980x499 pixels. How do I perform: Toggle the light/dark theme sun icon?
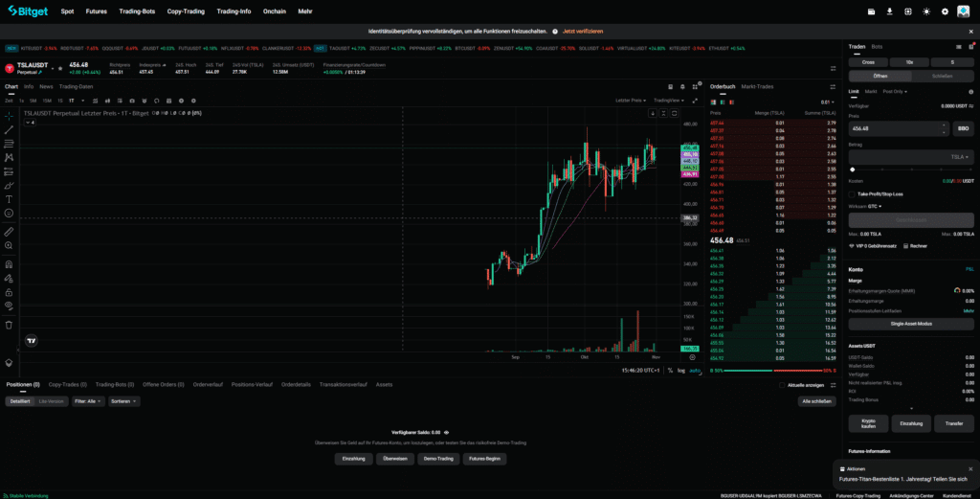[926, 11]
